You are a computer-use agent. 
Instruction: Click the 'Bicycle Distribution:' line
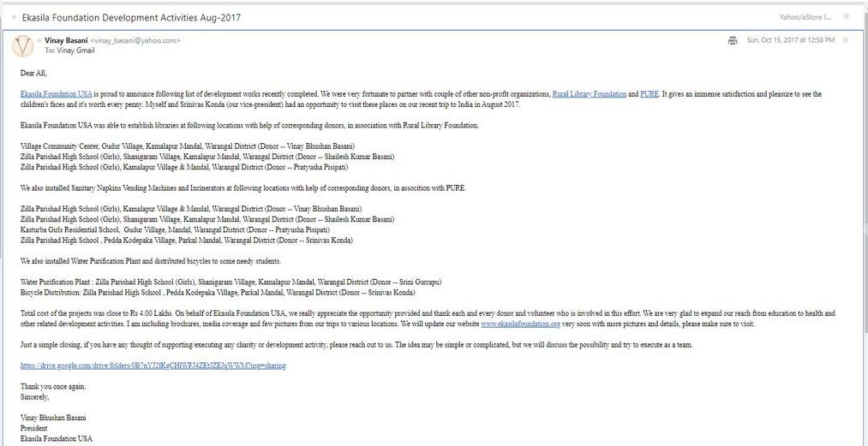pos(218,292)
